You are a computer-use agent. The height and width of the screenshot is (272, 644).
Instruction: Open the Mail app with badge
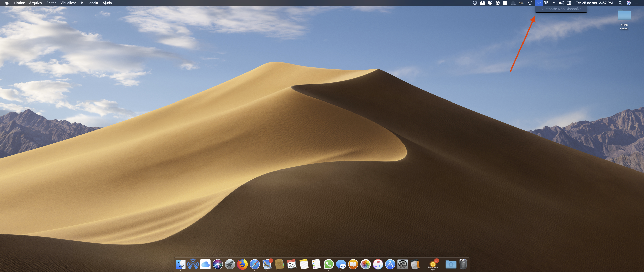click(267, 264)
